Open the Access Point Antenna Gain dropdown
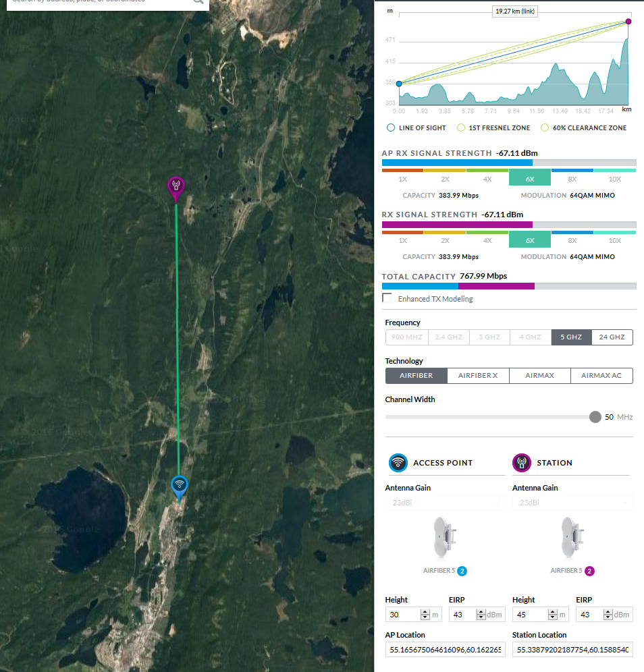 pos(446,502)
